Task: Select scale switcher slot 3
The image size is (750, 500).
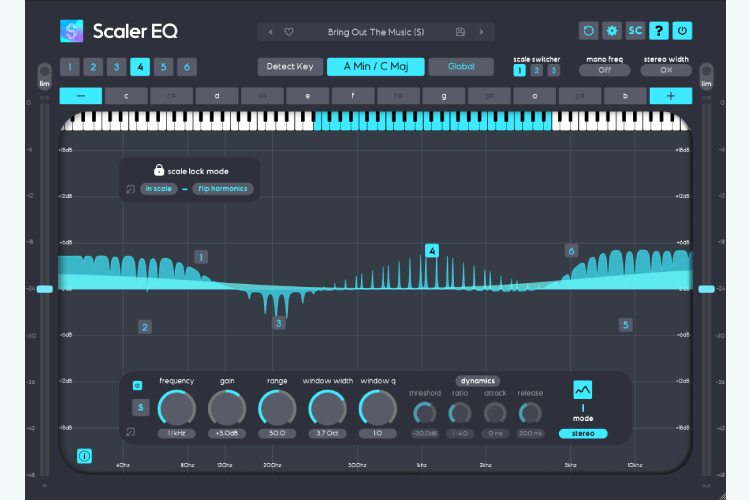Action: tap(553, 71)
